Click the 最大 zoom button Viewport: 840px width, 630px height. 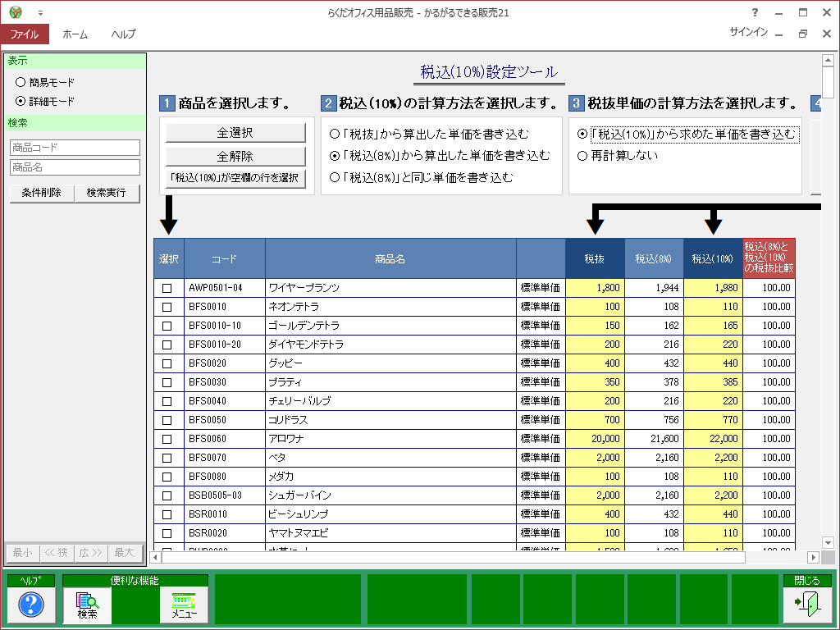coord(125,552)
